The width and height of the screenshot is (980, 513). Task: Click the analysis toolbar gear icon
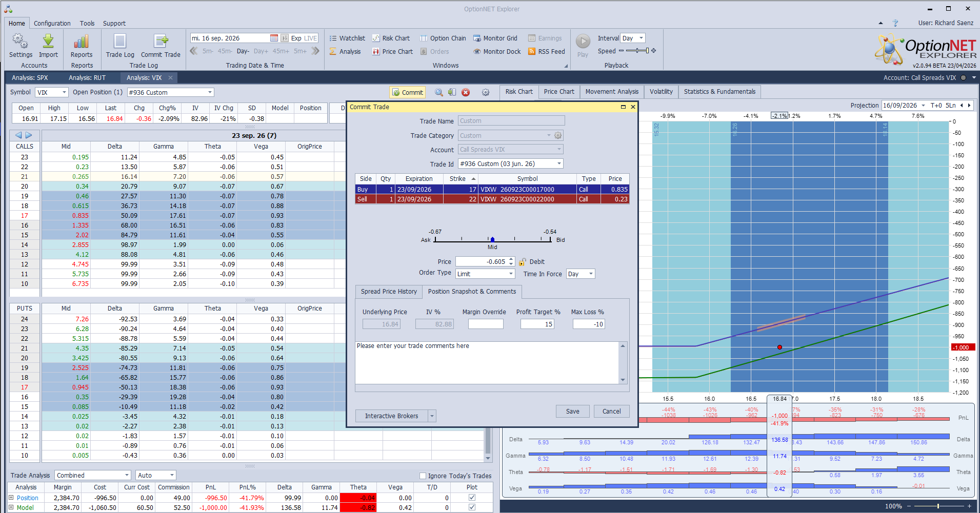[486, 92]
